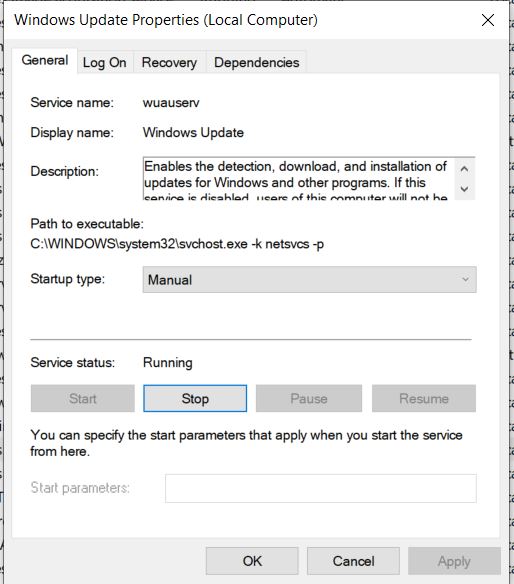514x584 pixels.
Task: Focus the Start parameters text field
Action: click(x=321, y=488)
